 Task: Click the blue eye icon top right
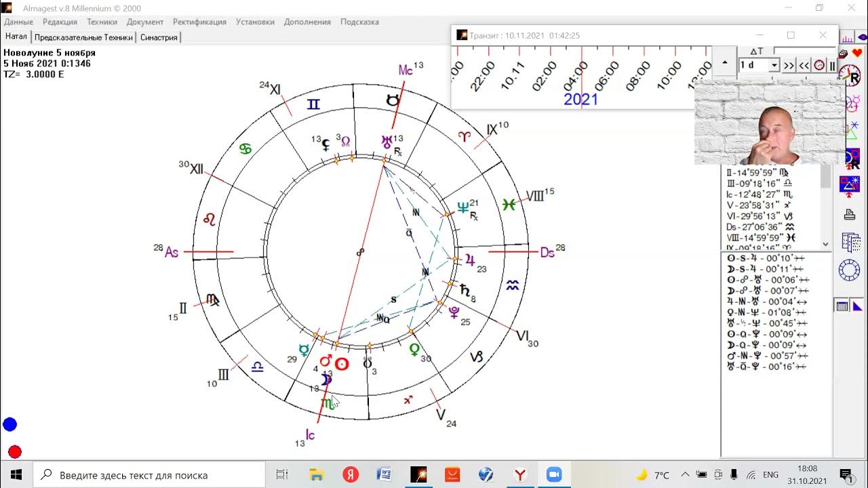click(863, 37)
